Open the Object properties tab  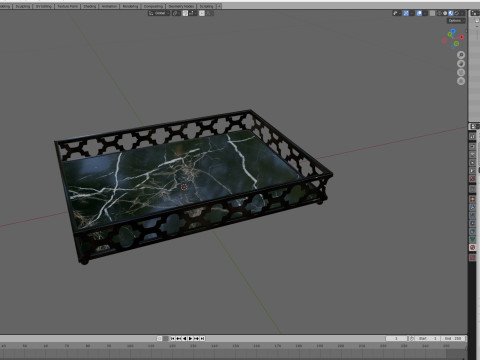pos(473,199)
